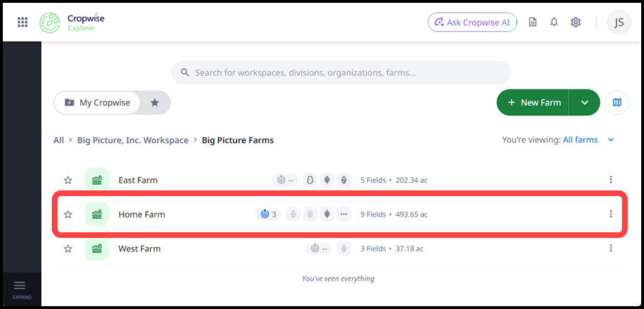Select the My Cropwise tab
This screenshot has height=309, width=644.
(97, 103)
